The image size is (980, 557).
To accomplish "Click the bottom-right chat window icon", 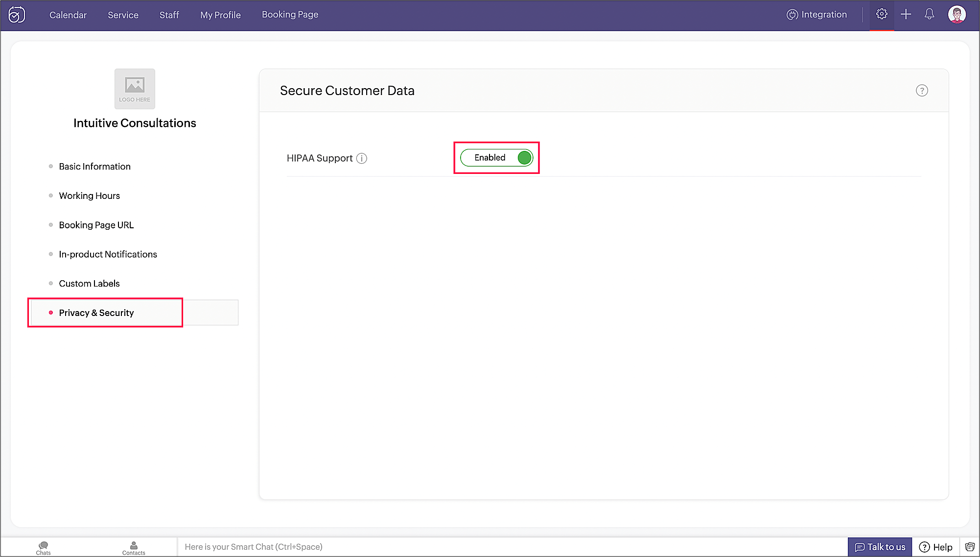I will (x=969, y=547).
